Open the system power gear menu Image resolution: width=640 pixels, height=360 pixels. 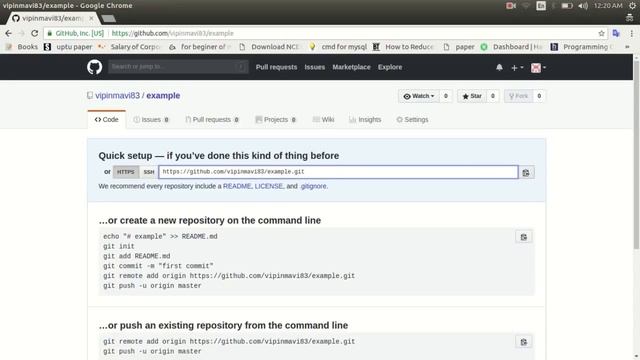click(x=632, y=6)
